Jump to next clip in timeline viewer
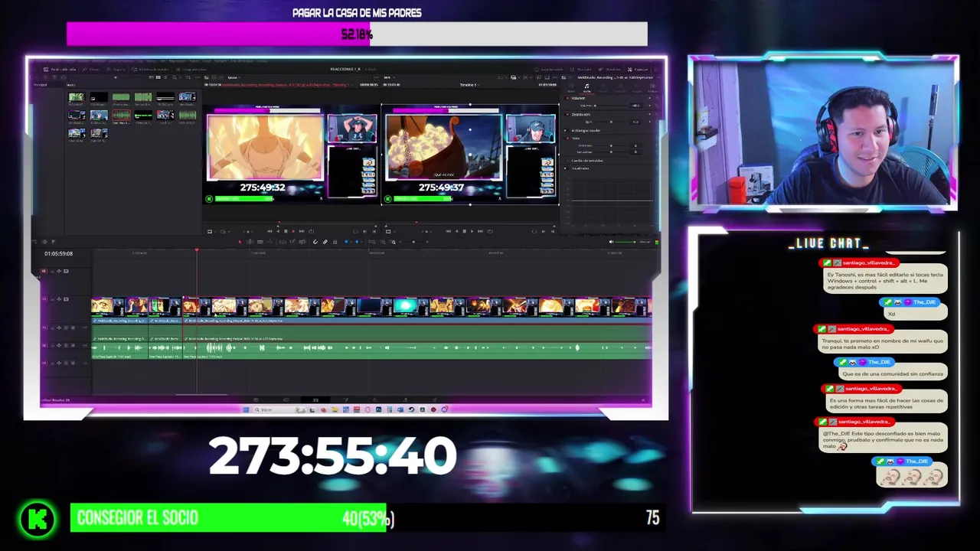The width and height of the screenshot is (980, 551). coord(480,231)
